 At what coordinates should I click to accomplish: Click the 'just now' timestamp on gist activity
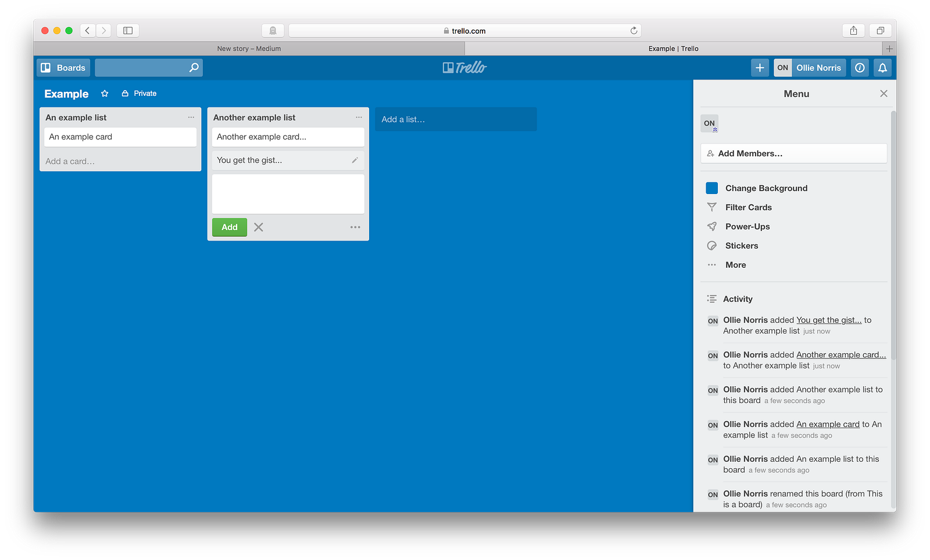817,332
